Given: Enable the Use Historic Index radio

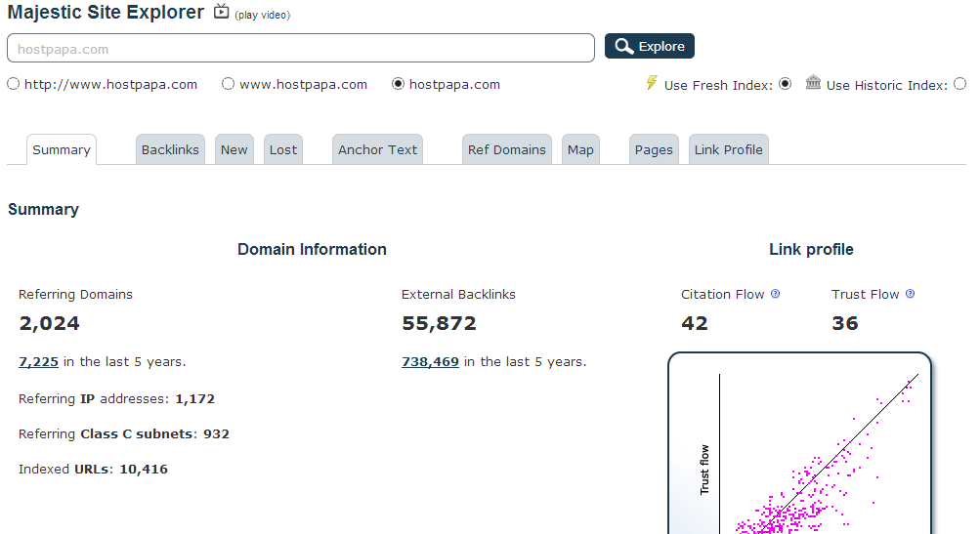Looking at the screenshot, I should tap(960, 84).
